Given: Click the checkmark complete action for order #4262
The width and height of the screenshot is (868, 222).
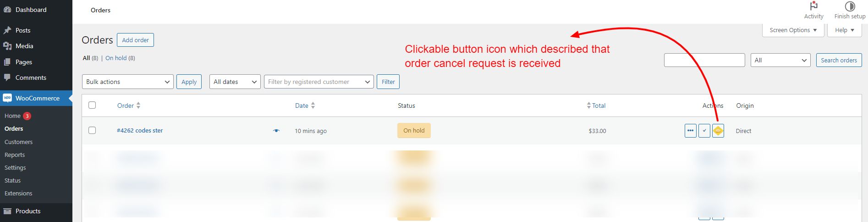Looking at the screenshot, I should point(704,131).
